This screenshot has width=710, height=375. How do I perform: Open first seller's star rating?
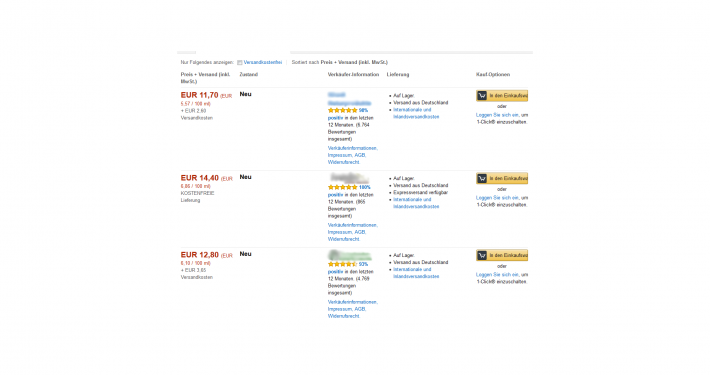342,111
